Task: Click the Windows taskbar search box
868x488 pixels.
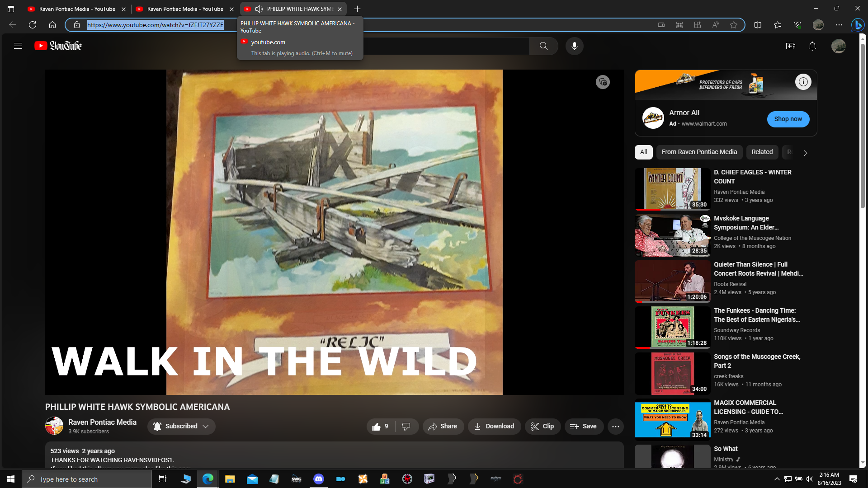Action: pos(87,479)
